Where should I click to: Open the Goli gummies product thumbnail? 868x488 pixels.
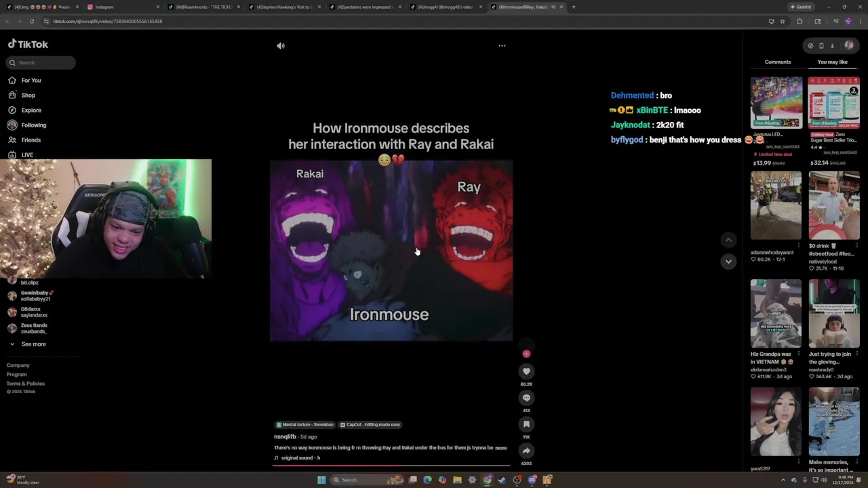(833, 102)
